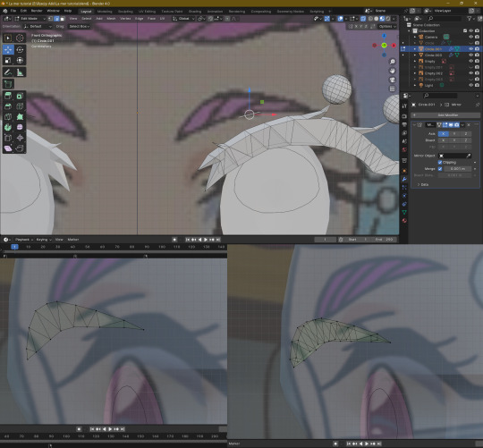483x448 pixels.
Task: Activate the Rotate tool
Action: [x=20, y=49]
